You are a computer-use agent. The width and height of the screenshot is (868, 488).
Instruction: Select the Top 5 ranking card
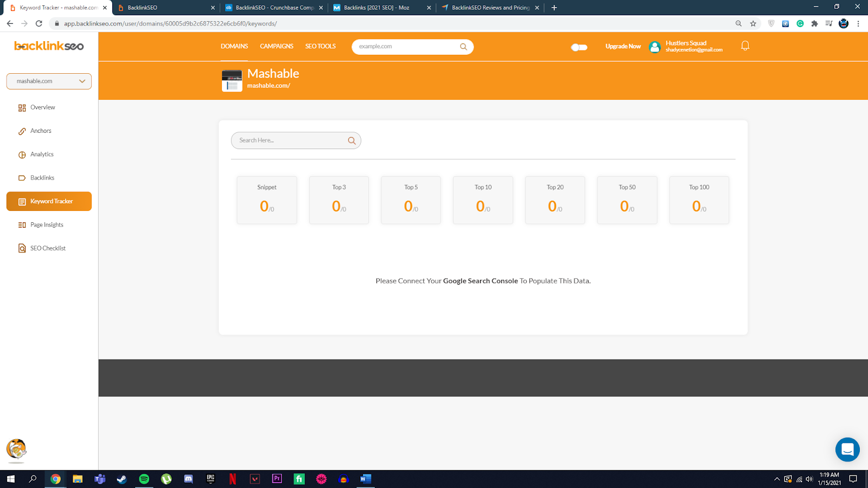point(411,200)
